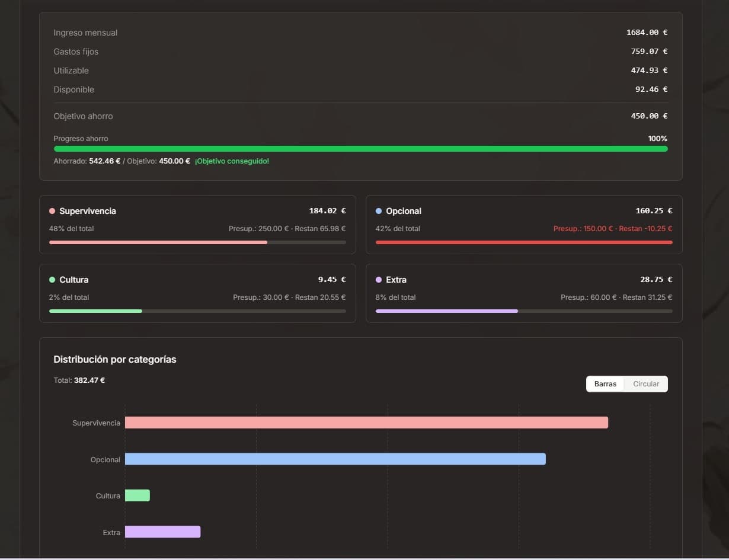
Task: Click the Objetivo ahorro amount 450.00 €
Action: pyautogui.click(x=649, y=116)
